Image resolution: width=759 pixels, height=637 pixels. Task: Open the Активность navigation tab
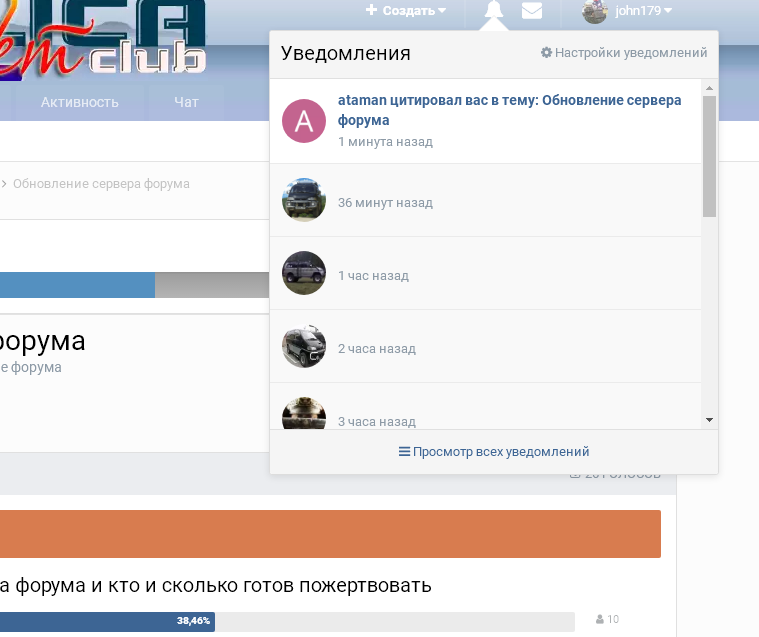pyautogui.click(x=80, y=102)
